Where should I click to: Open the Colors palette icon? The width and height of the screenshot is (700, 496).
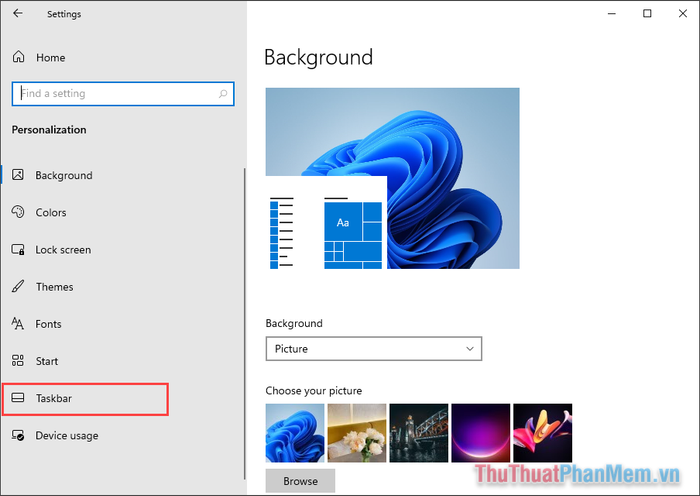[18, 212]
